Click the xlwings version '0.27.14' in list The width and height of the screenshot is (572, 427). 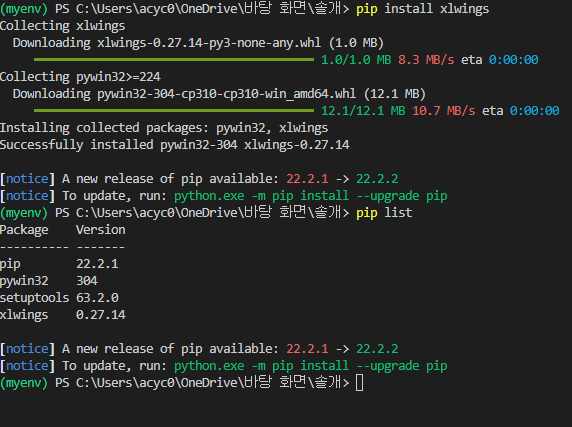pos(101,315)
